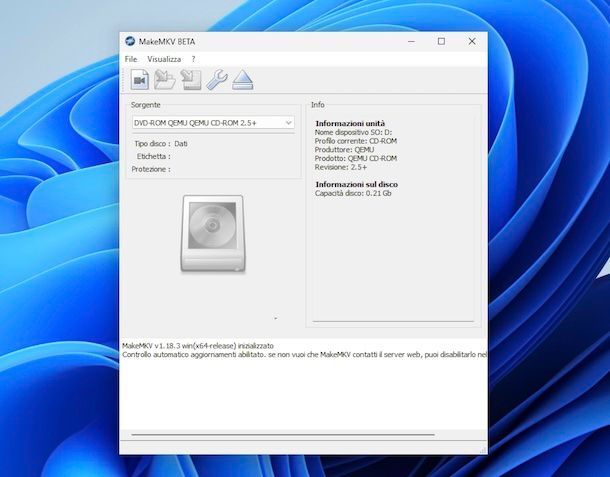The width and height of the screenshot is (610, 477).
Task: Click the Informazioni sul disco heading
Action: [x=356, y=184]
